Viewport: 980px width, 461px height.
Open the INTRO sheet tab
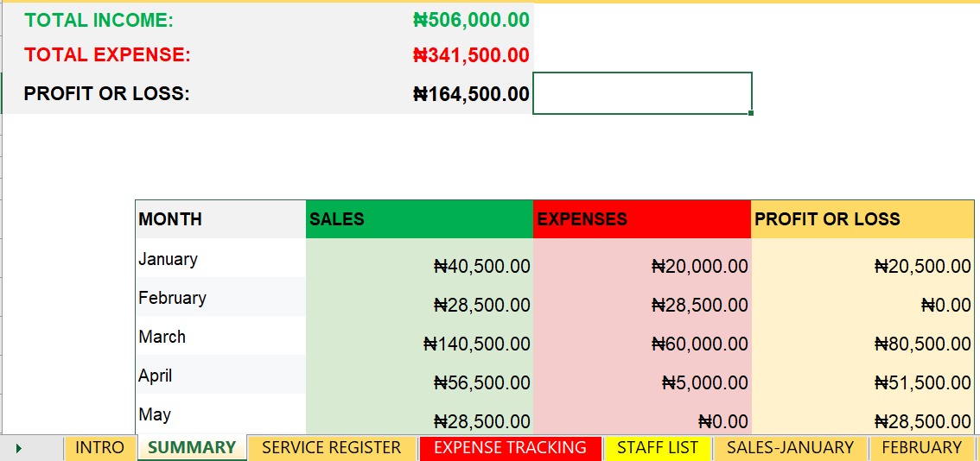[99, 448]
